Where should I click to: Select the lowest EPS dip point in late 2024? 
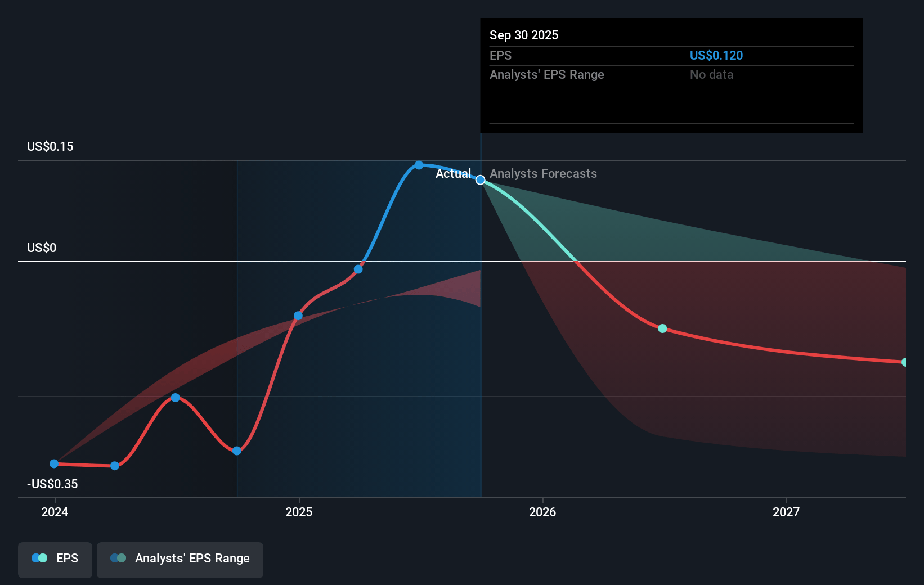pos(237,451)
